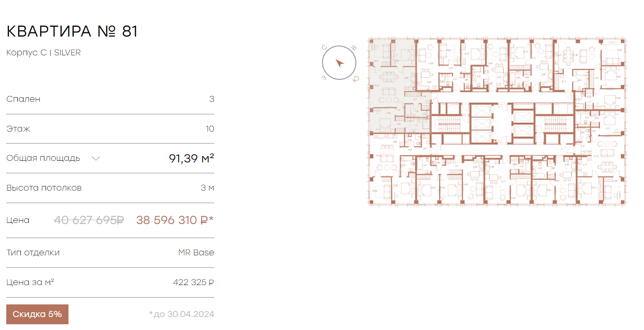Click the MR Base finish type value

click(x=196, y=253)
